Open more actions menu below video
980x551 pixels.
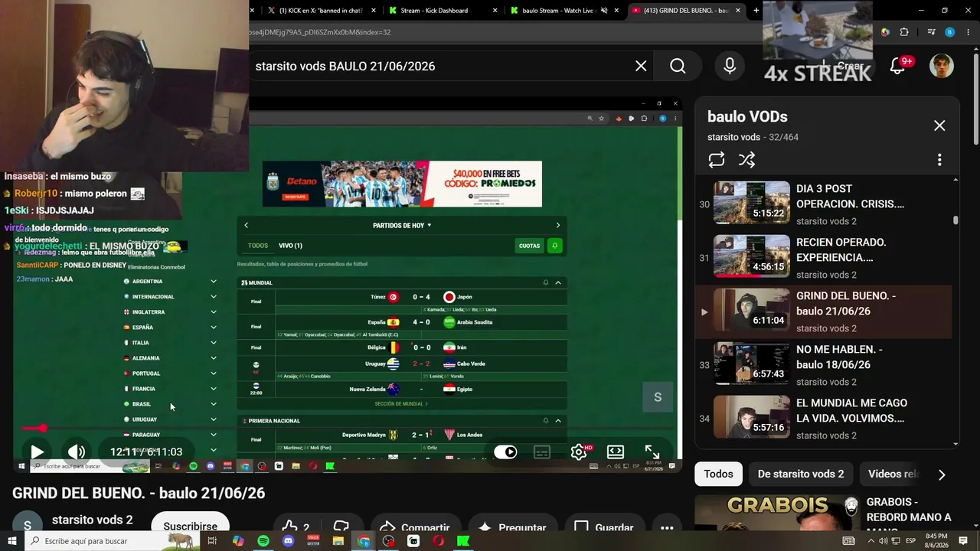[667, 527]
